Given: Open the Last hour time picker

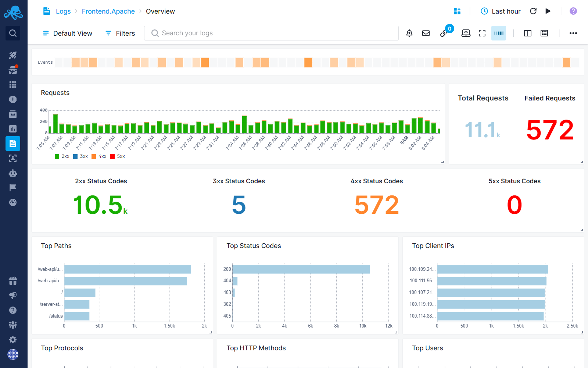Looking at the screenshot, I should [x=501, y=11].
